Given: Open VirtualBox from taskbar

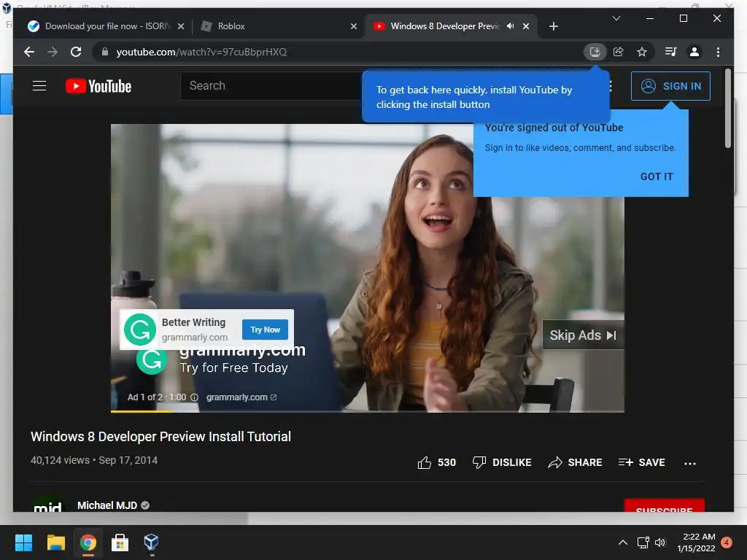Looking at the screenshot, I should 151,542.
